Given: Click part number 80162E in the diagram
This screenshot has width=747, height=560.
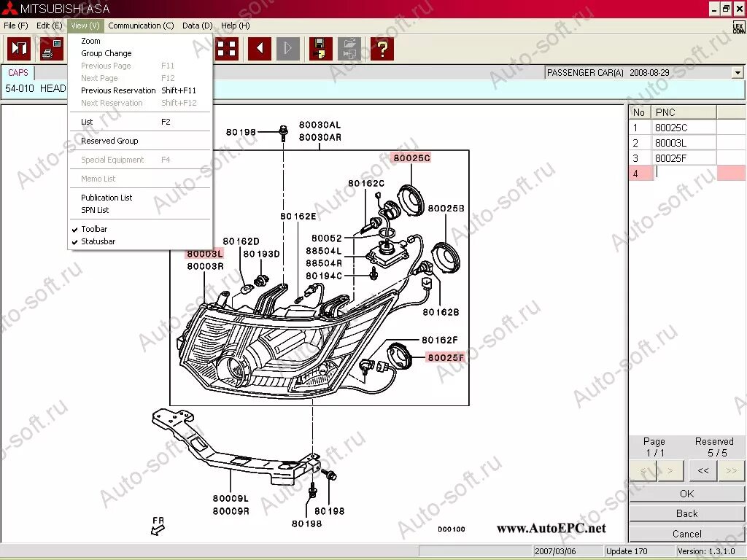Looking at the screenshot, I should (298, 216).
